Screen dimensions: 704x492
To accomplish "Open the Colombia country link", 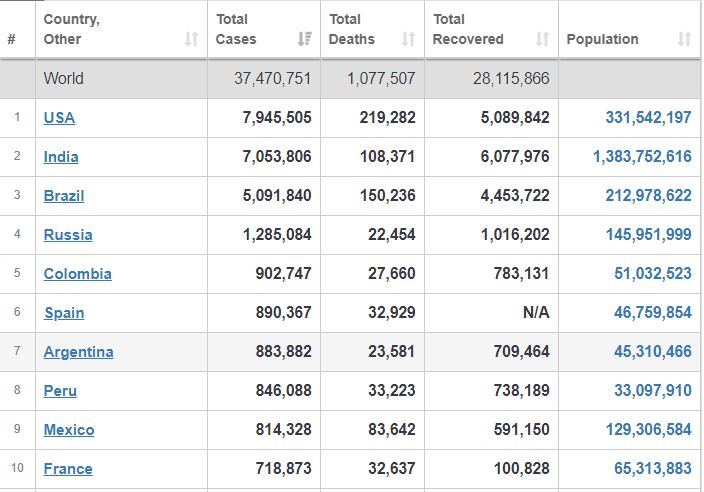I will (78, 274).
